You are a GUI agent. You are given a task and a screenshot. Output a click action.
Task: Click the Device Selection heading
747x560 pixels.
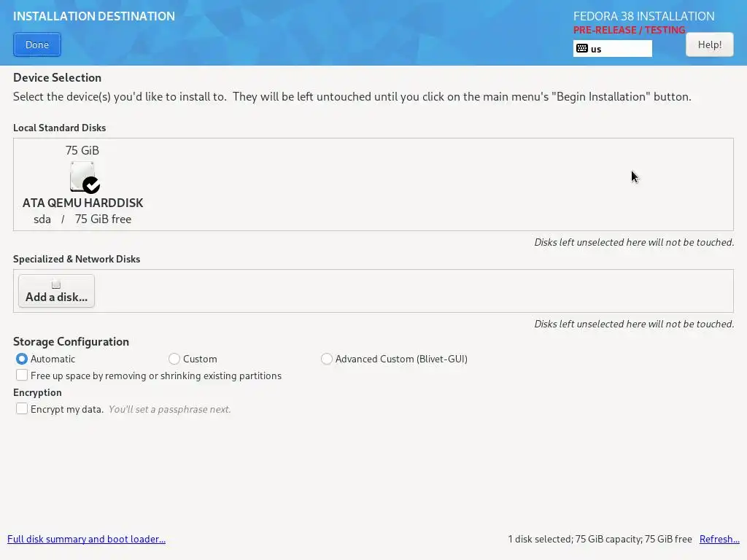point(57,77)
